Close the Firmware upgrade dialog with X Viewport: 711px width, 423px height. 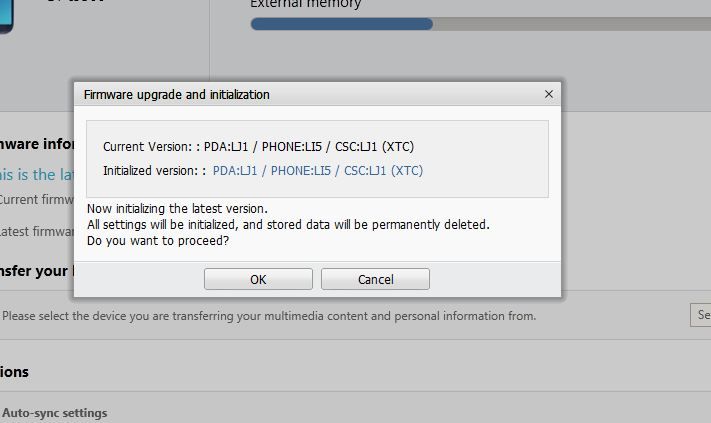click(549, 94)
